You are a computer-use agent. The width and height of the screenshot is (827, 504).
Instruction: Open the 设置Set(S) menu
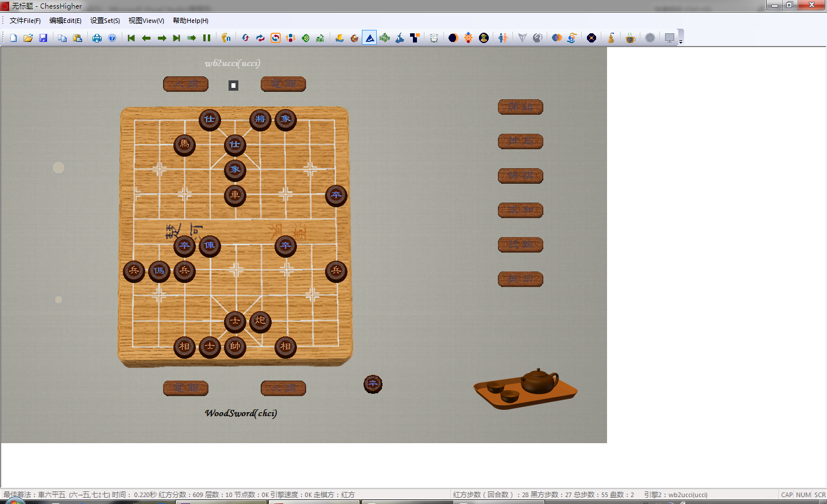[105, 21]
